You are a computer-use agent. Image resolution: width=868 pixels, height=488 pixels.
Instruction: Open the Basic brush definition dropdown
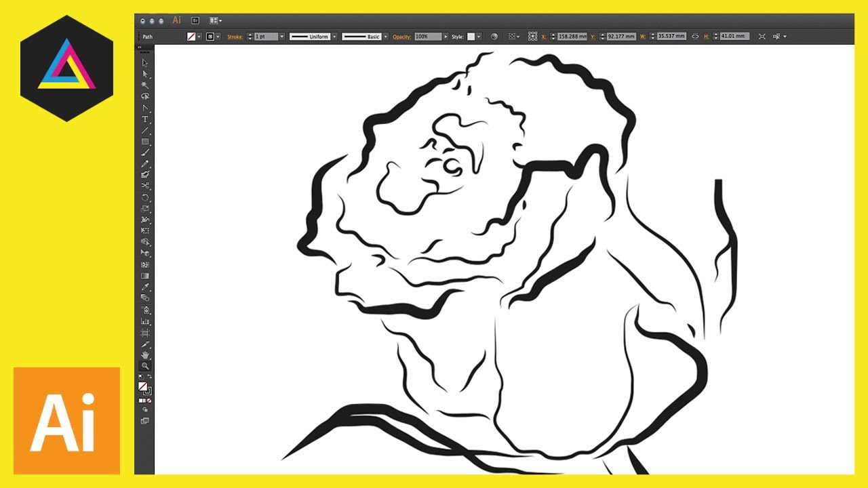coord(386,37)
